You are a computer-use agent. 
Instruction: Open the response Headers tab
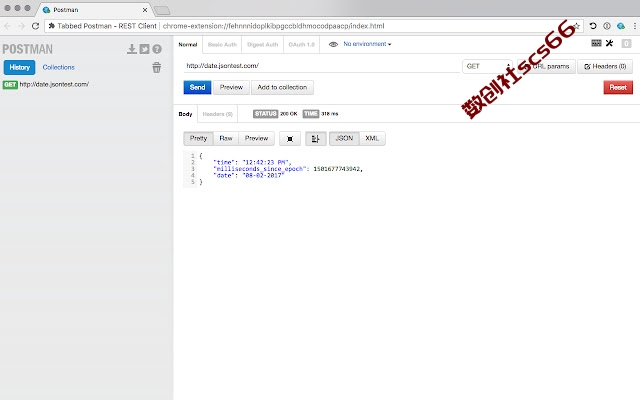click(x=218, y=114)
